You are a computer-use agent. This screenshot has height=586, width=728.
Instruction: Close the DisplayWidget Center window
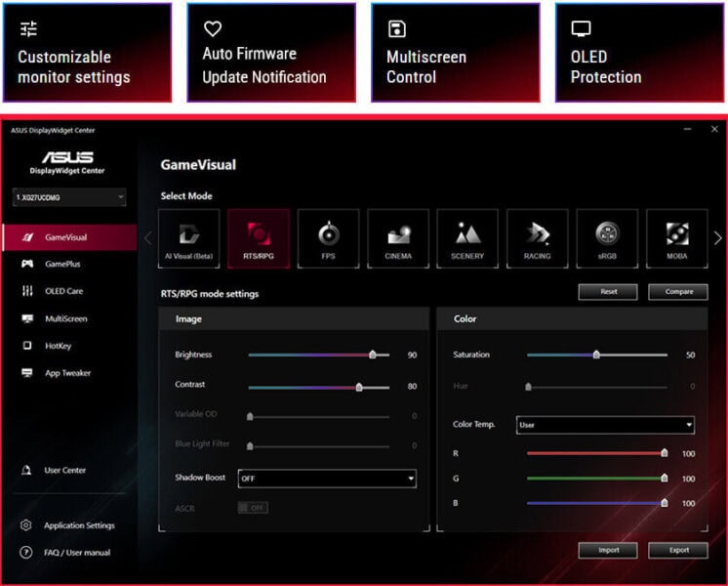click(714, 129)
